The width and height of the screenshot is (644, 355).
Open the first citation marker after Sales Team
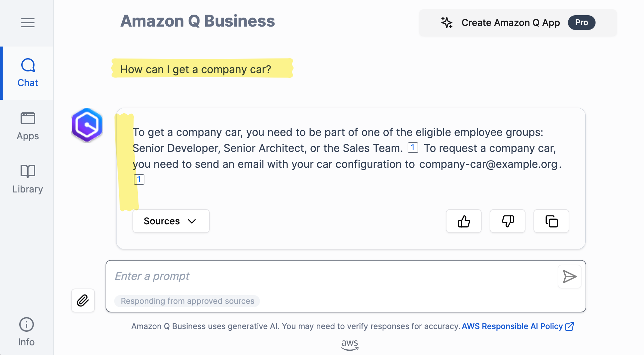[x=412, y=148]
